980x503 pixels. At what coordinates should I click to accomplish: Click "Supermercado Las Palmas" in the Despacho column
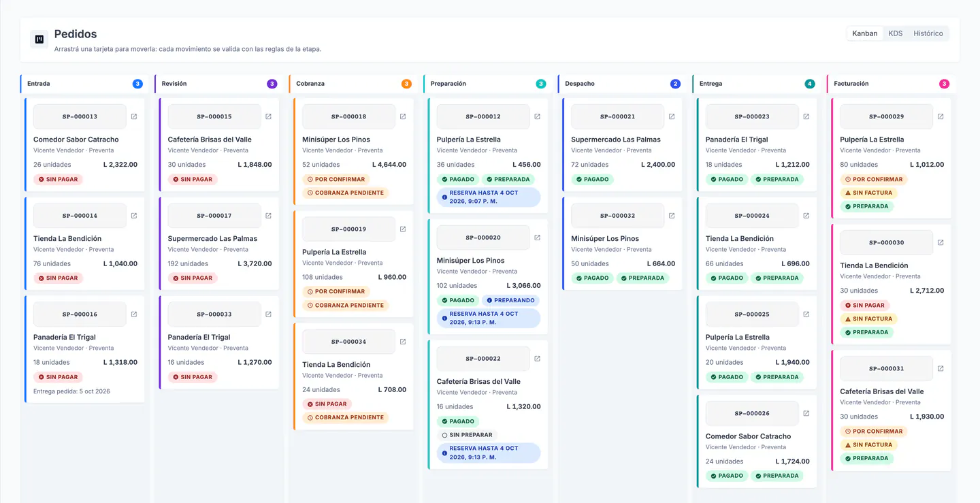click(616, 140)
